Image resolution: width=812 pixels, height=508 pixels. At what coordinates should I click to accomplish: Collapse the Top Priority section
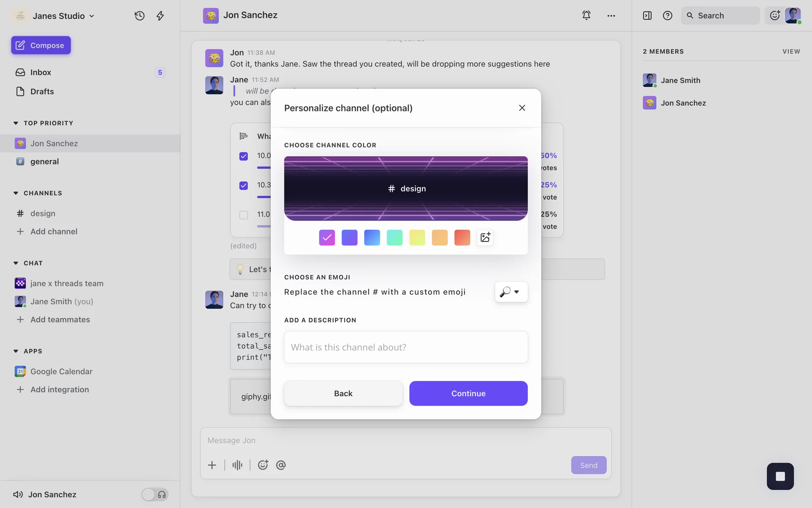pyautogui.click(x=16, y=123)
